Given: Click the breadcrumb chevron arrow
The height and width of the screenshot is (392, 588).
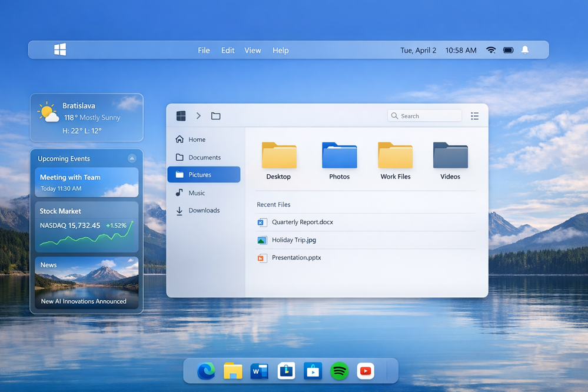Looking at the screenshot, I should point(198,116).
